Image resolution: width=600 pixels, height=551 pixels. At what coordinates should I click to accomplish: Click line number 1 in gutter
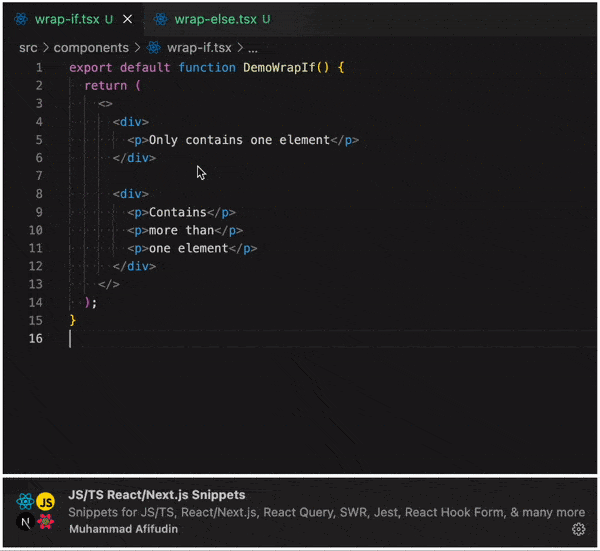coord(39,68)
